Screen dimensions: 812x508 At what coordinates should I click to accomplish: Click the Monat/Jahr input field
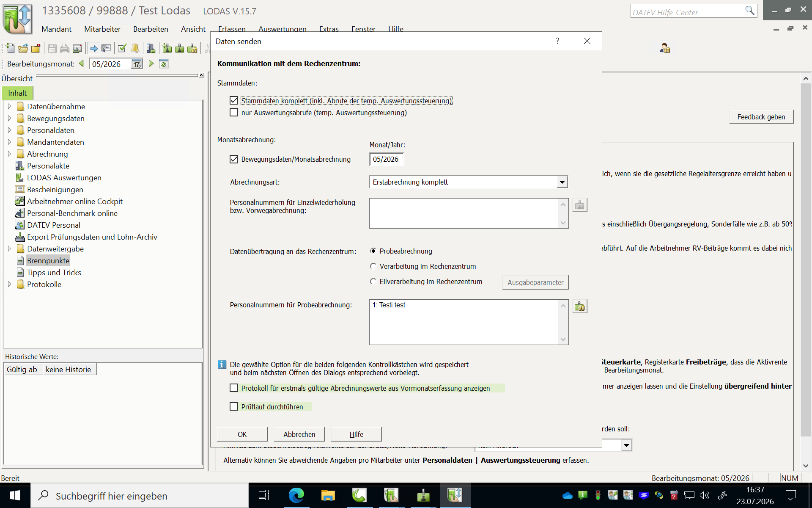(387, 159)
